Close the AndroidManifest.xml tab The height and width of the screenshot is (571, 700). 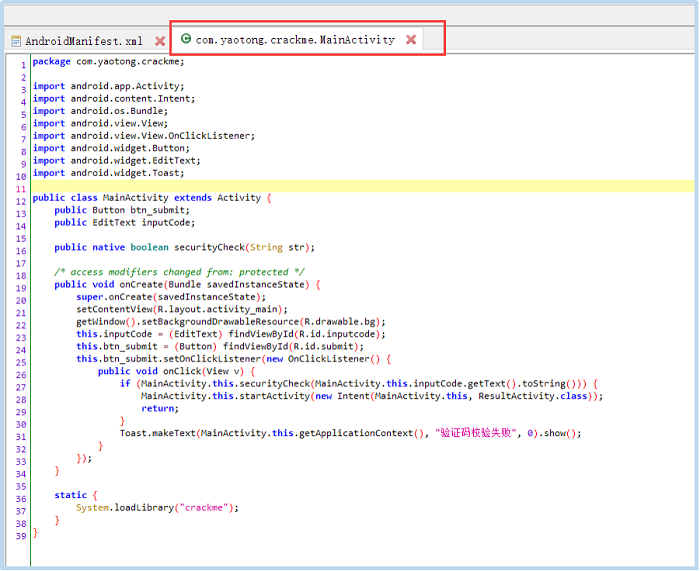(x=160, y=41)
